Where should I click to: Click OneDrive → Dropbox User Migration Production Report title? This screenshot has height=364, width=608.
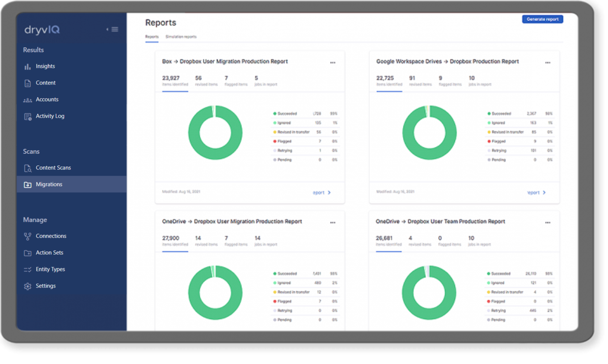232,221
